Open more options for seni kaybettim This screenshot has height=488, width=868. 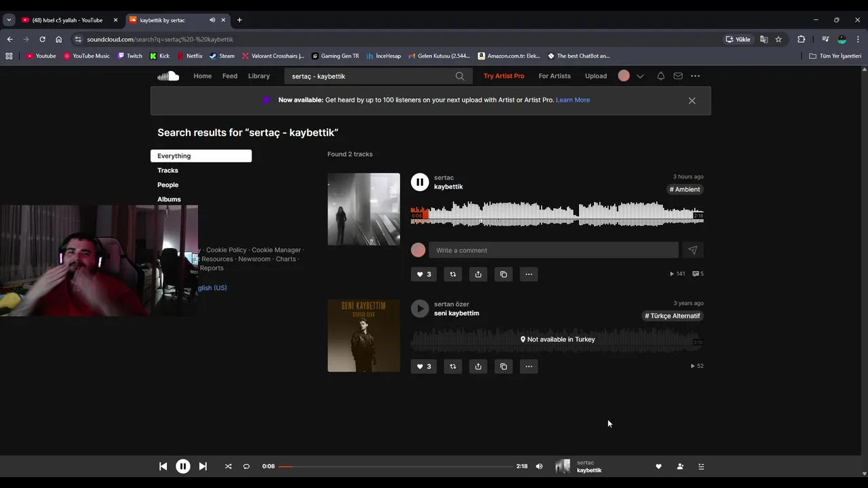529,366
